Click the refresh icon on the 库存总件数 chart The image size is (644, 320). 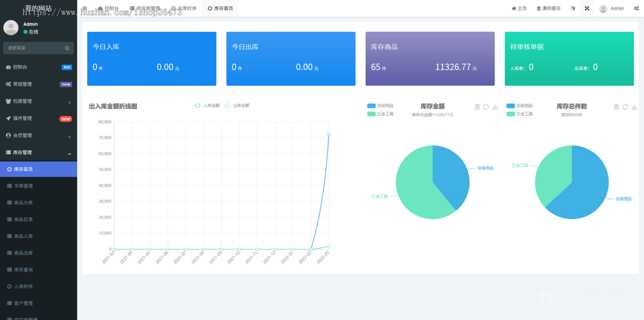(x=624, y=107)
